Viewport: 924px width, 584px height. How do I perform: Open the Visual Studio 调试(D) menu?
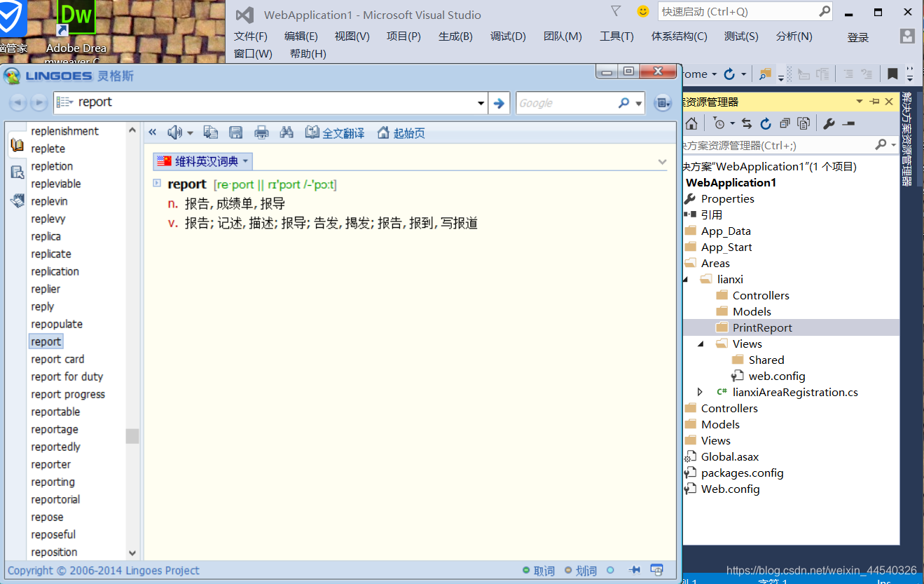(508, 36)
